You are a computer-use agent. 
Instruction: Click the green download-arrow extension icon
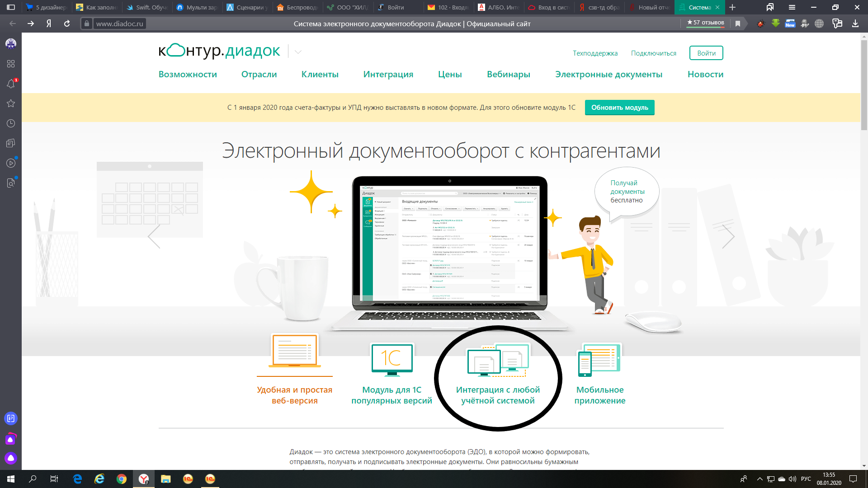tap(776, 23)
